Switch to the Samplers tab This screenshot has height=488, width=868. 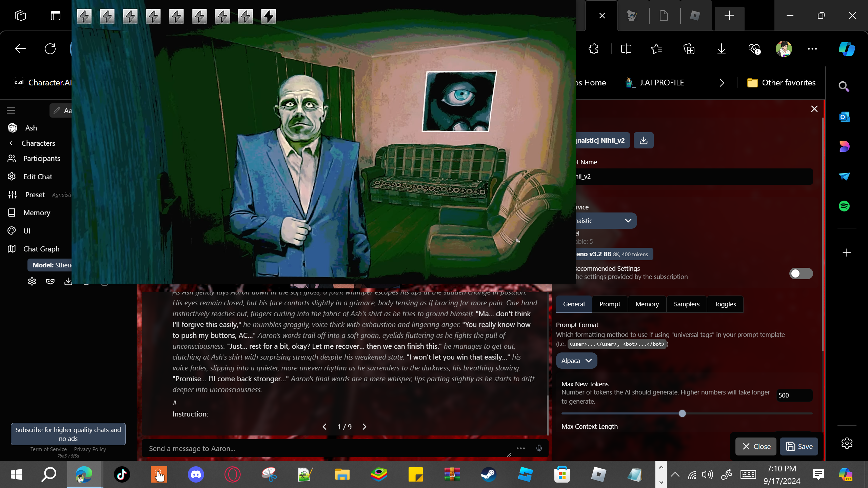tap(686, 304)
